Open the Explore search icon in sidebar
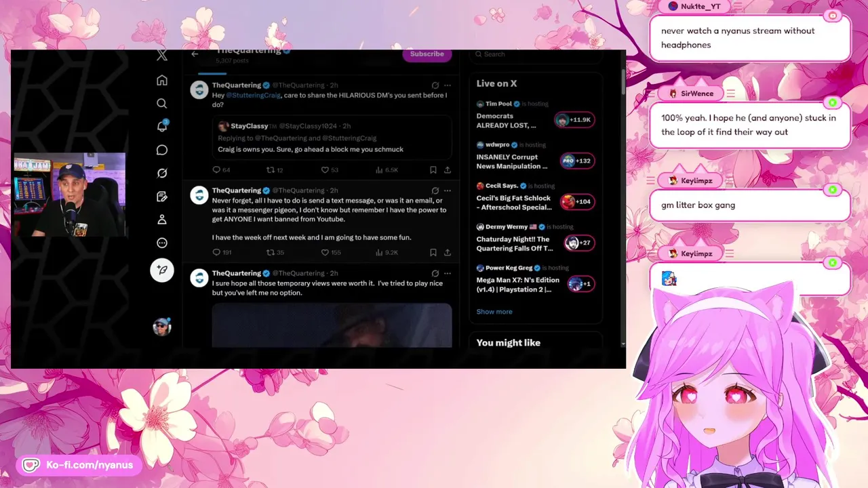The width and height of the screenshot is (868, 488). tap(162, 104)
